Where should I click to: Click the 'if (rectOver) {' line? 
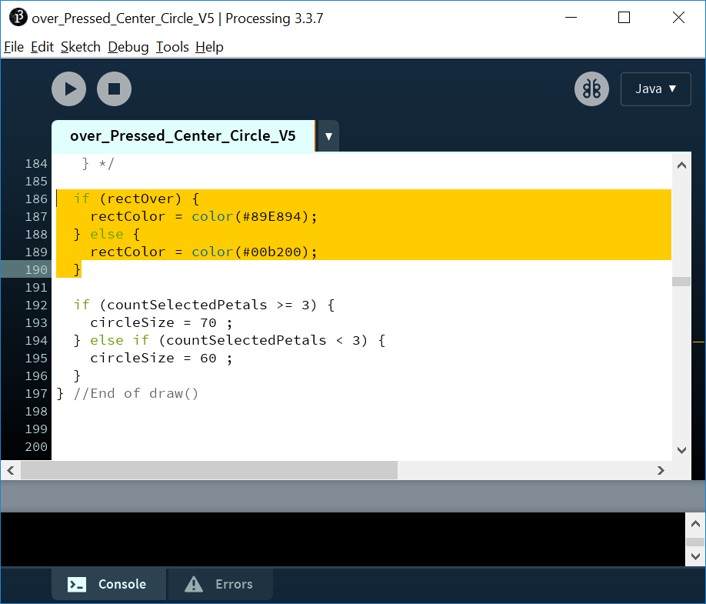point(136,199)
